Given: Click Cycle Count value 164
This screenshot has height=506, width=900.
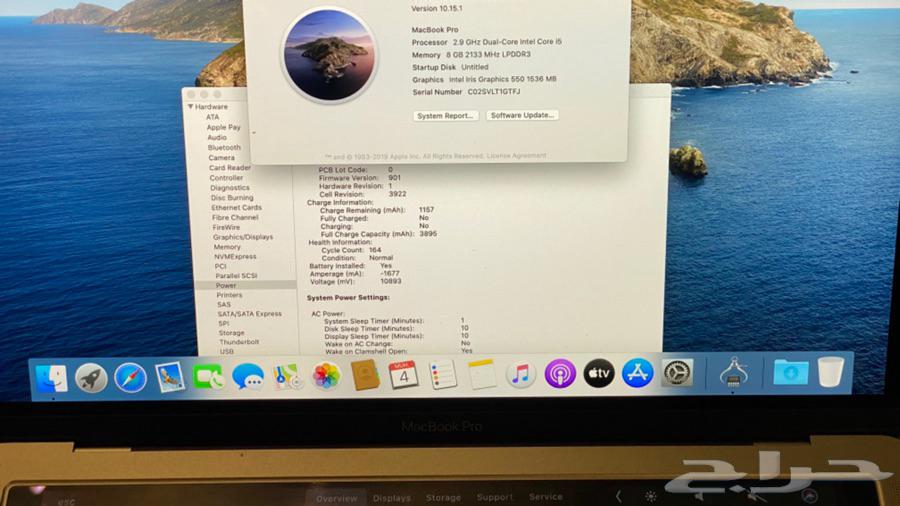Looking at the screenshot, I should (x=375, y=250).
